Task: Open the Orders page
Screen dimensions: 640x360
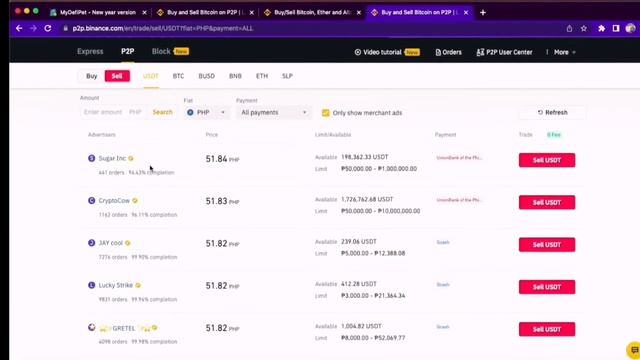Action: point(448,52)
